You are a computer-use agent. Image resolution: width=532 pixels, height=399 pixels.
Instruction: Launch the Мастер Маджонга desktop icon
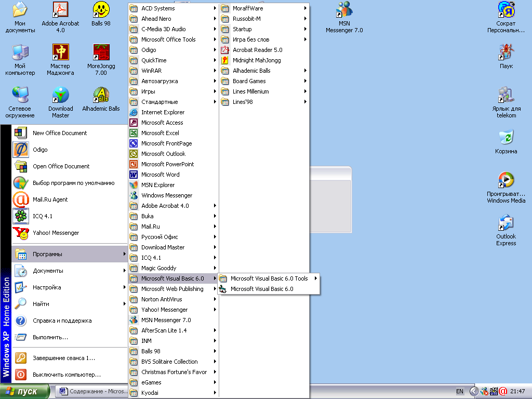point(60,52)
